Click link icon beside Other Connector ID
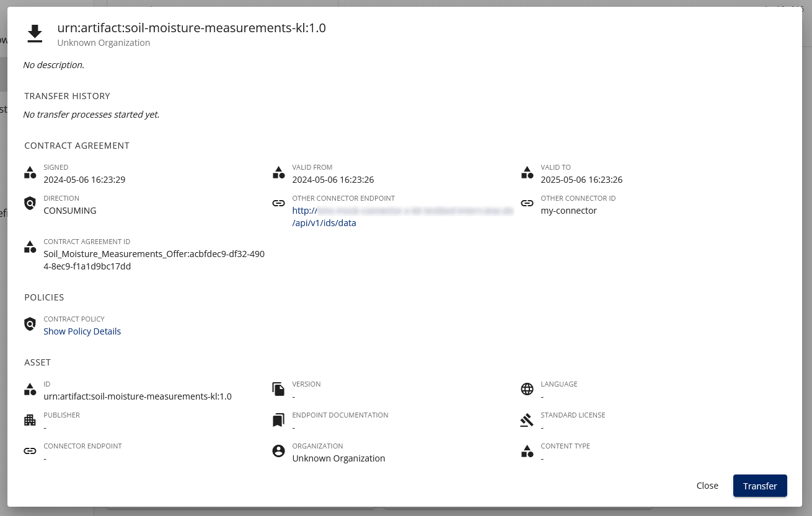 pos(527,203)
